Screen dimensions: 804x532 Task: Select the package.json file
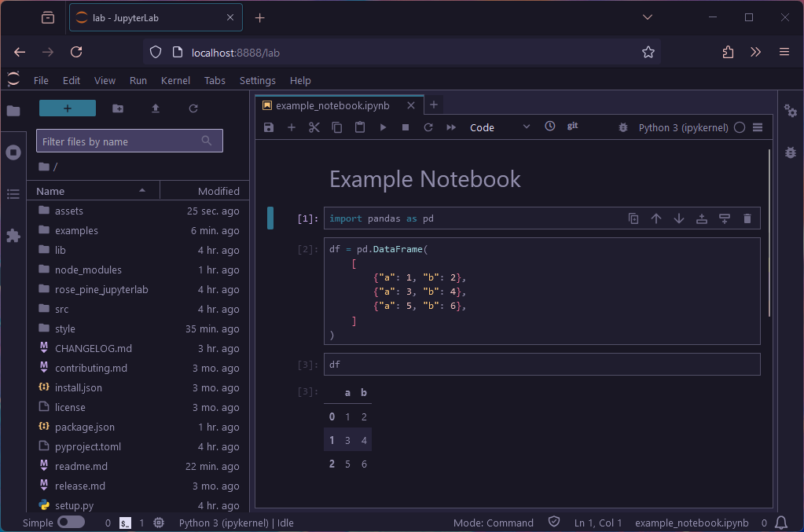tap(138, 427)
